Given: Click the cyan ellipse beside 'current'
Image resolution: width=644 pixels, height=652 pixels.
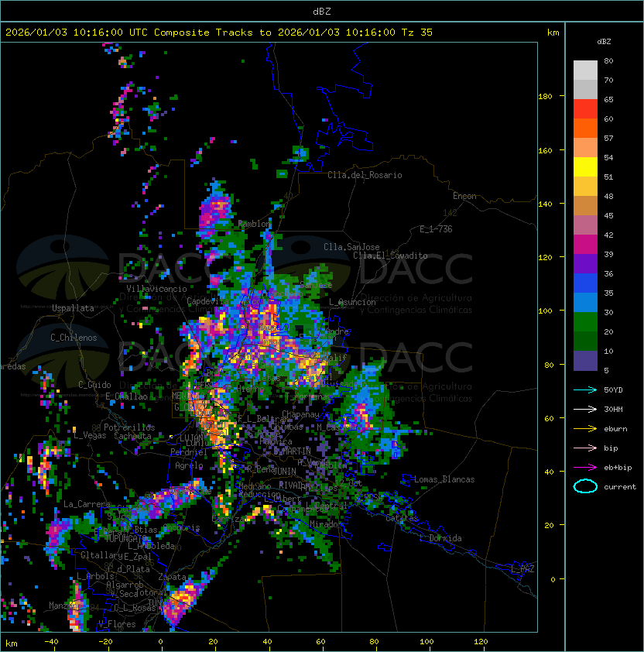Looking at the screenshot, I should (585, 486).
